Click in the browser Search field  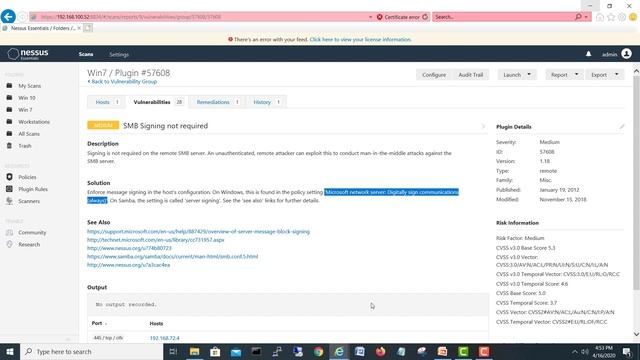[503, 17]
